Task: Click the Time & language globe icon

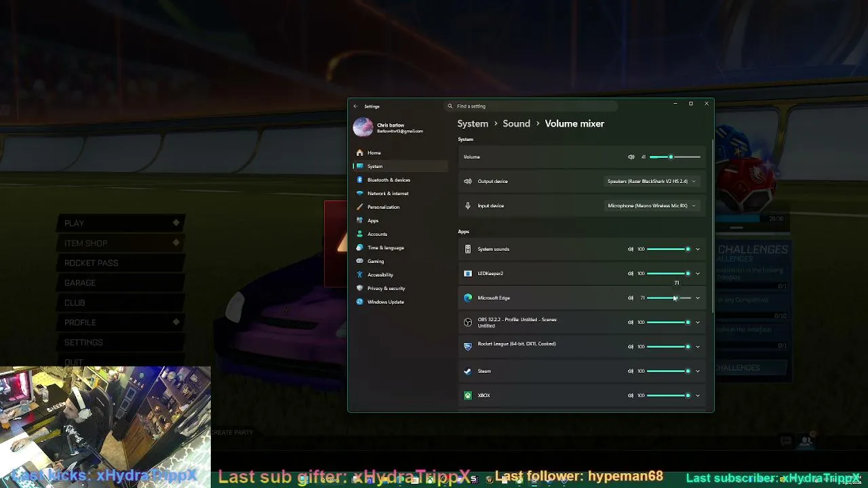Action: 360,248
